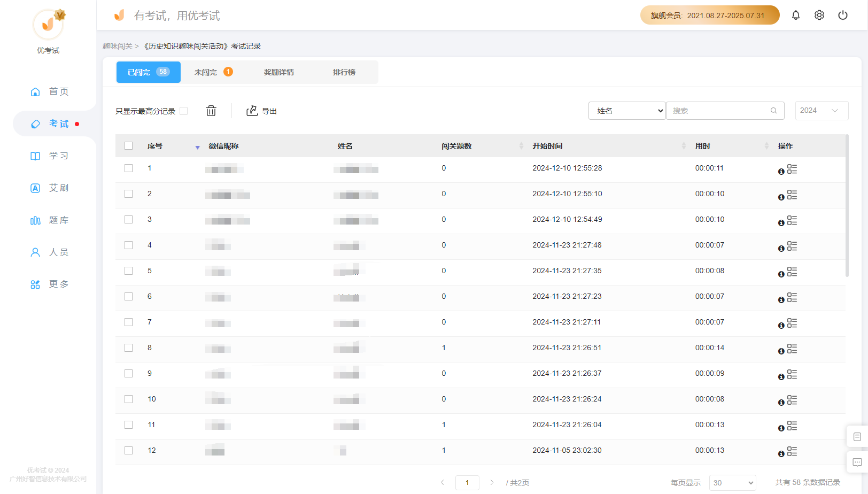Open 更多 more section in sidebar
The width and height of the screenshot is (868, 494).
(x=50, y=284)
